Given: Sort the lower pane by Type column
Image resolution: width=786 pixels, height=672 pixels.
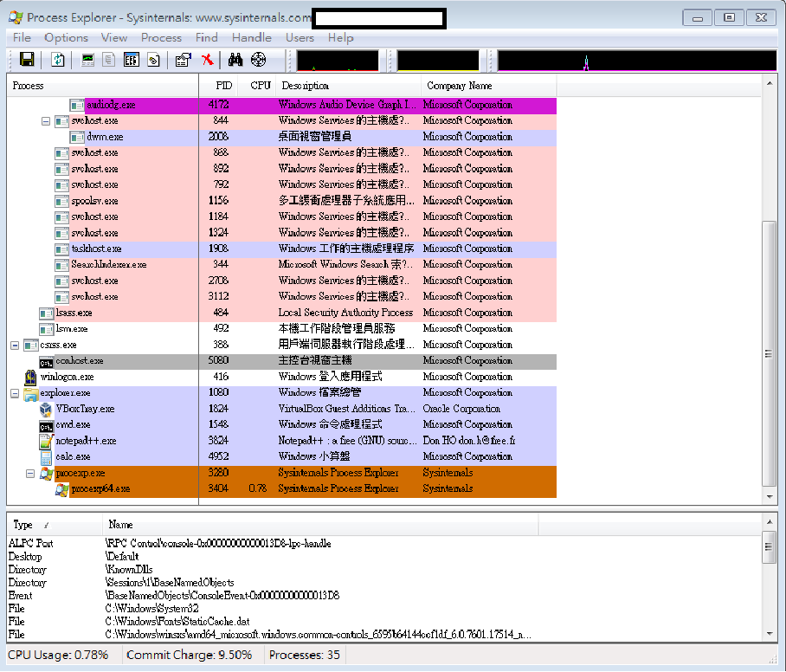Looking at the screenshot, I should pyautogui.click(x=55, y=525).
